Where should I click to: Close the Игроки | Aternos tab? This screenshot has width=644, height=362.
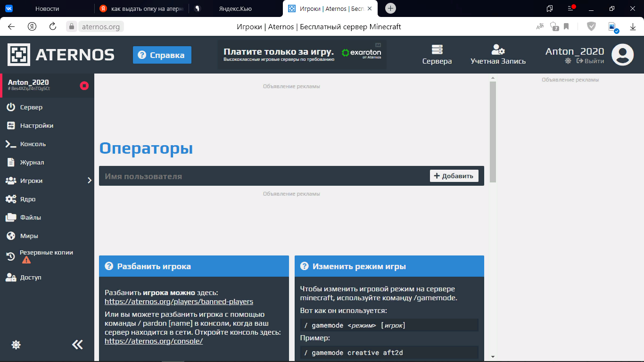(x=369, y=8)
